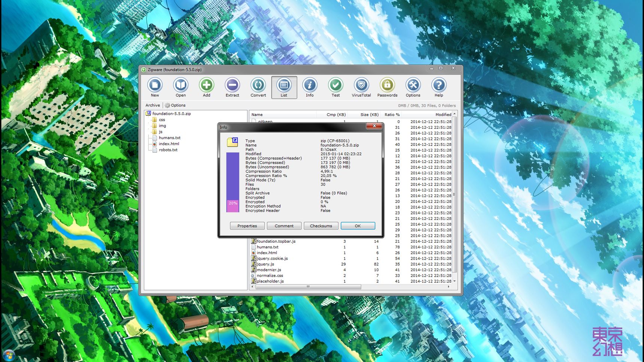
Task: Click the Comment button in Info dialog
Action: pos(284,226)
